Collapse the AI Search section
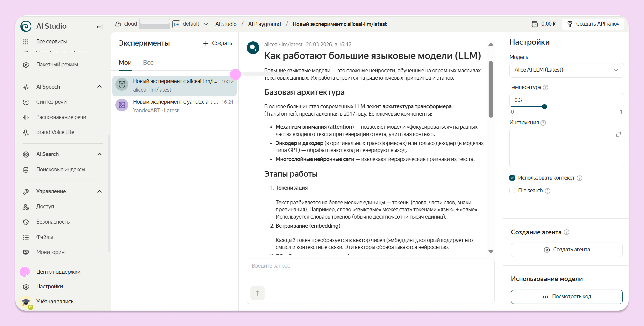This screenshot has width=644, height=326. coord(99,154)
